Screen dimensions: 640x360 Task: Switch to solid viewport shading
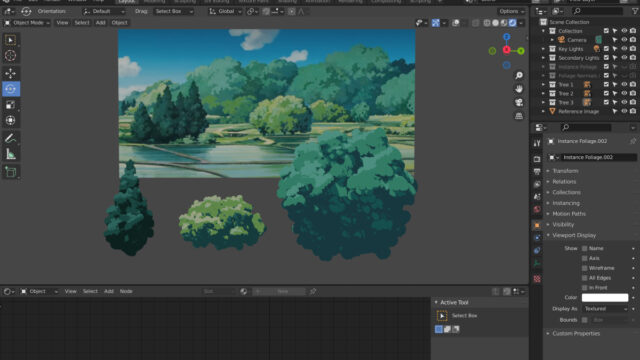tap(496, 23)
